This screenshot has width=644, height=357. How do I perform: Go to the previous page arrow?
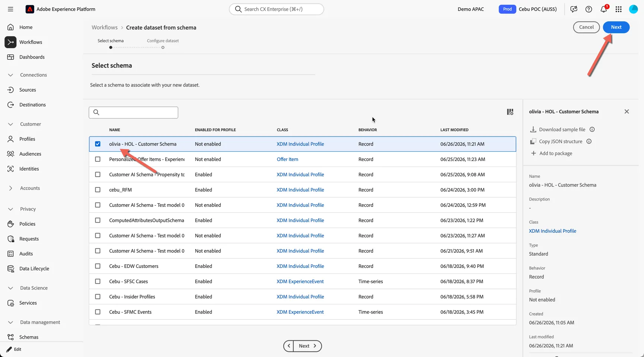pyautogui.click(x=288, y=346)
